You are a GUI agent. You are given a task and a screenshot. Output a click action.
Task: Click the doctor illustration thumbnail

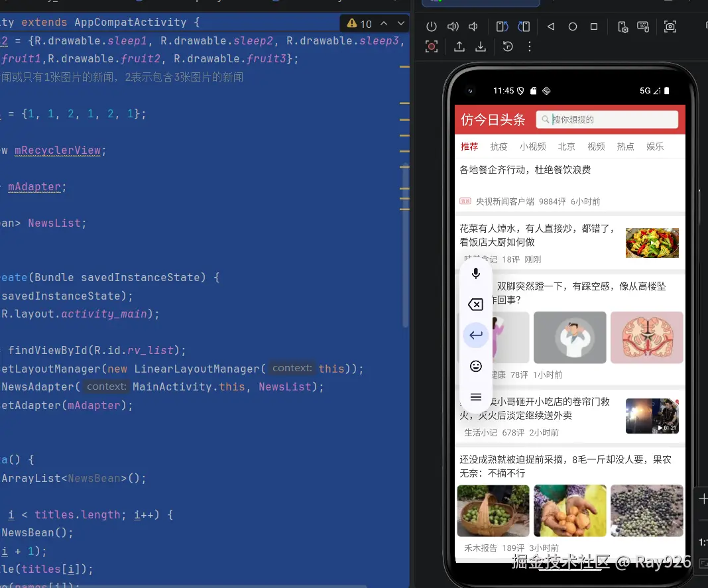point(570,337)
